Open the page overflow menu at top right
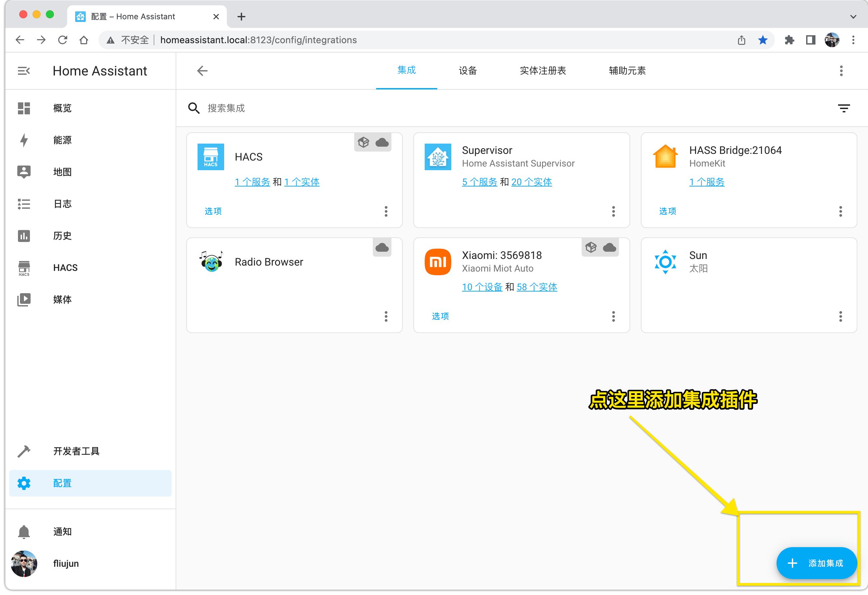 (x=841, y=71)
